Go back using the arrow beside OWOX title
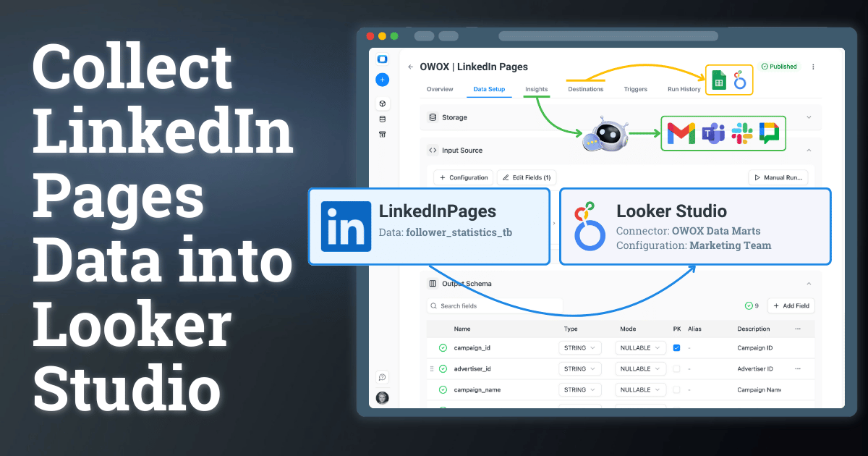 411,67
